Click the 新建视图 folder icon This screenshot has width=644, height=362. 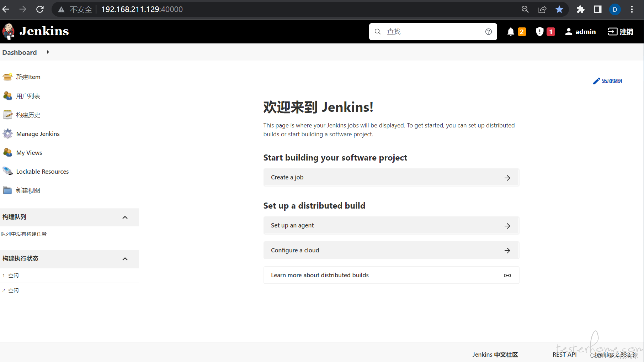click(x=7, y=190)
